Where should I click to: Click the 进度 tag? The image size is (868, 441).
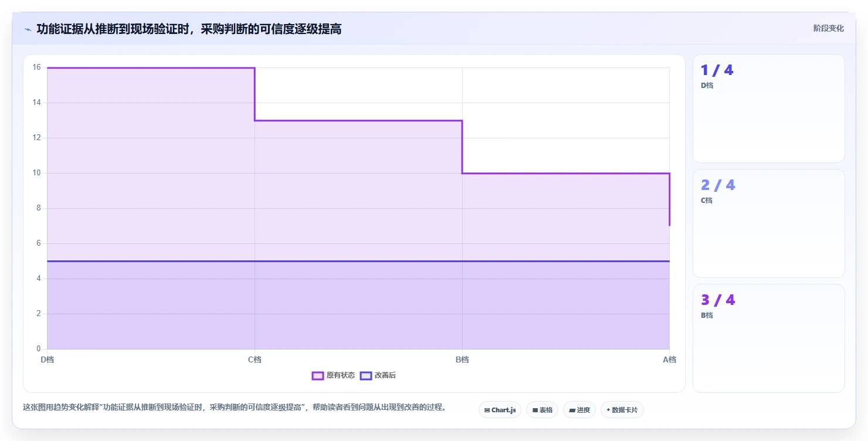[x=579, y=410]
